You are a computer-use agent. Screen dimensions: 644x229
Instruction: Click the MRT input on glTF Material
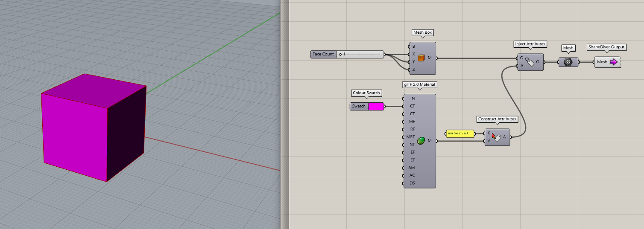pos(410,137)
